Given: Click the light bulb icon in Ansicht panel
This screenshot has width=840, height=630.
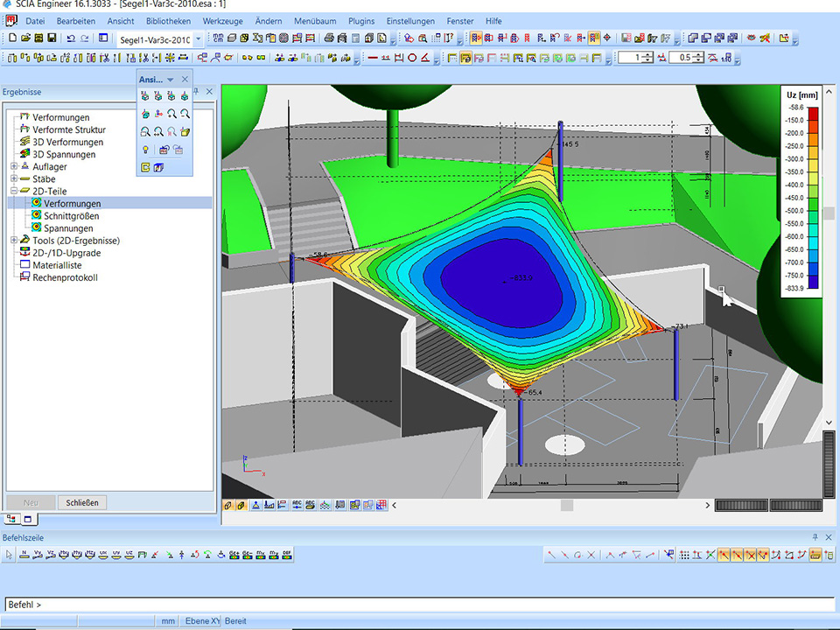Looking at the screenshot, I should (x=145, y=150).
